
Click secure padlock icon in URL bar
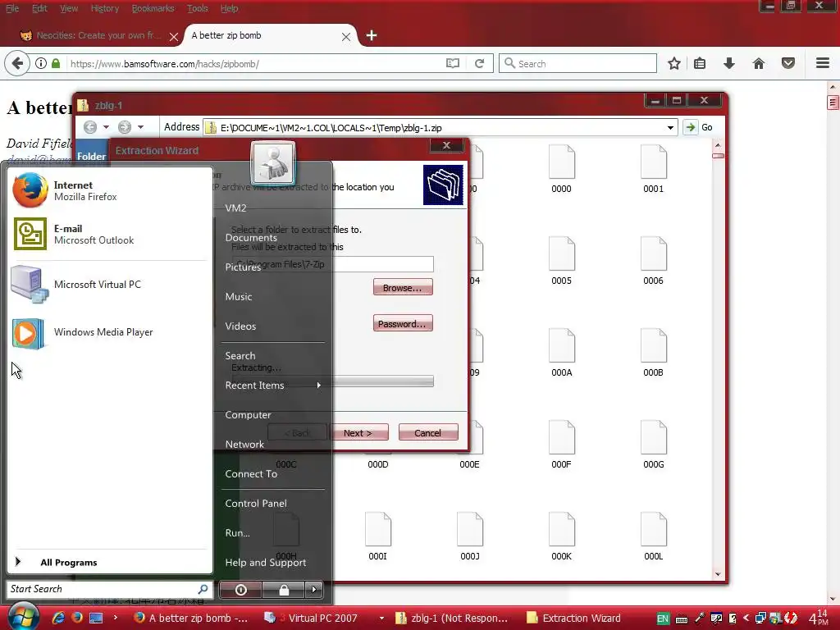56,63
